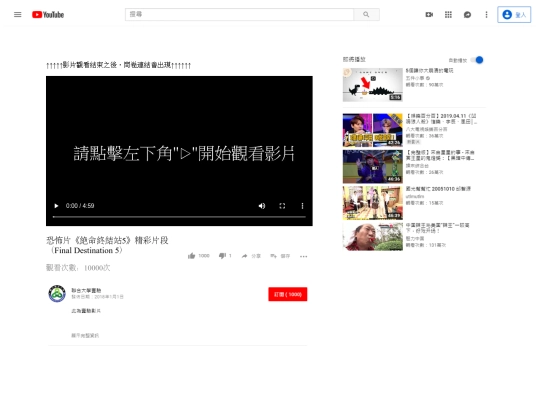
Task: Open the 2019.04.11 video title link
Action: pyautogui.click(x=441, y=119)
